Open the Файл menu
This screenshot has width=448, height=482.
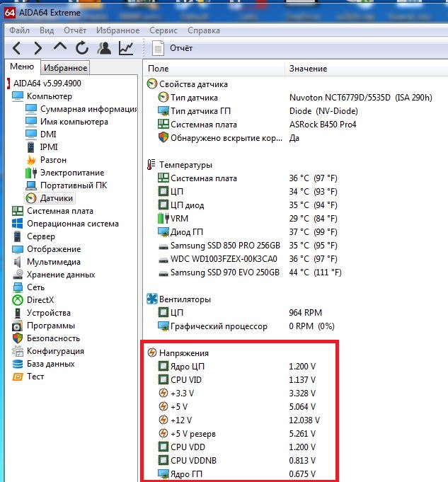click(19, 30)
